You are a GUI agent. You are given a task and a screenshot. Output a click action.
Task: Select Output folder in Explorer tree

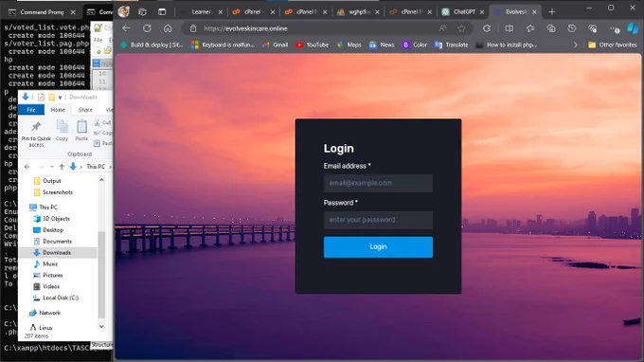(x=52, y=181)
